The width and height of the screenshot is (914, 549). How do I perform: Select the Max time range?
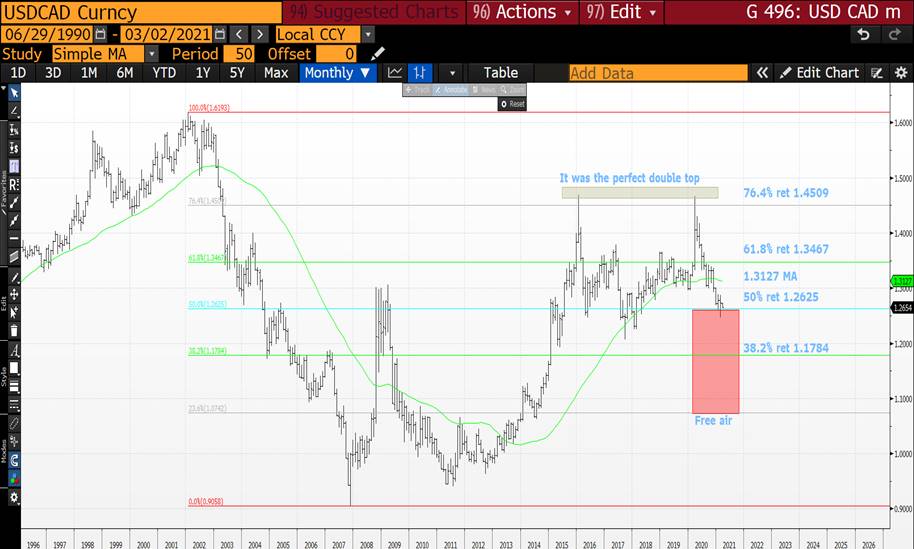(x=276, y=73)
